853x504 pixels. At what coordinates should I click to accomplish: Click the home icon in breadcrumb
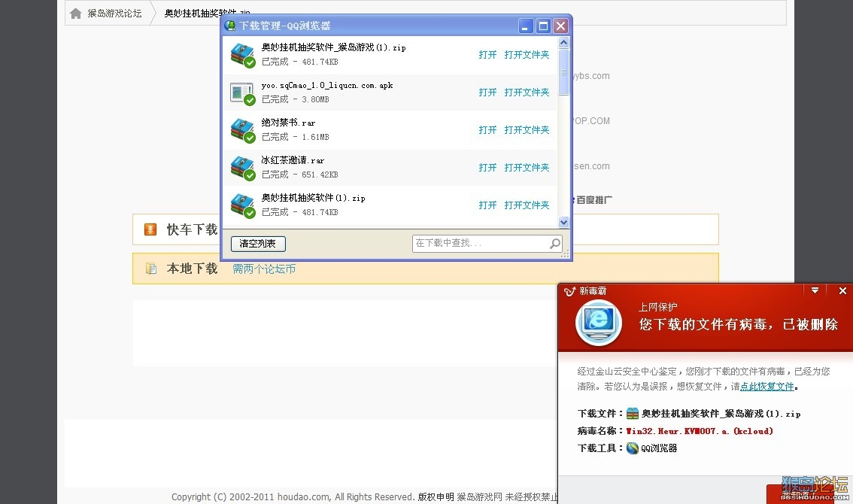pyautogui.click(x=76, y=14)
